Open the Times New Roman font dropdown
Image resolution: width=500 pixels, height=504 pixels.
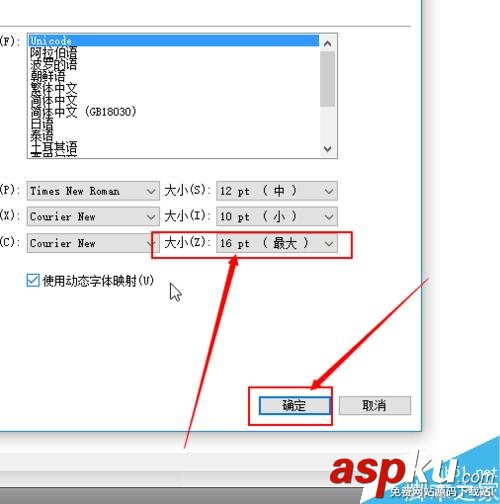tap(93, 191)
